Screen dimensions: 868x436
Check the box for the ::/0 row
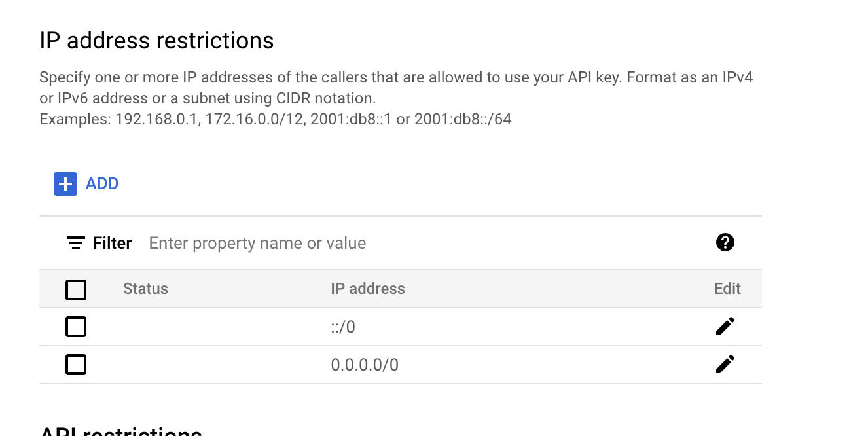[x=76, y=327]
